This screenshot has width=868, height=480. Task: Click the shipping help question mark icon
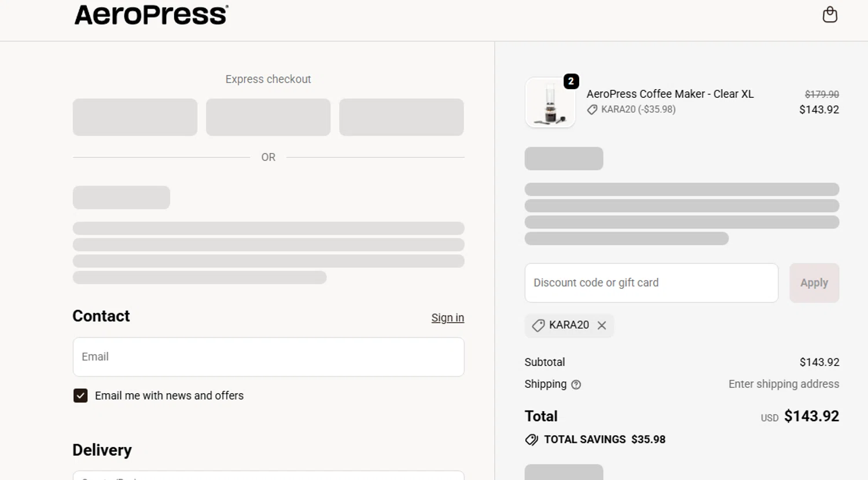576,384
